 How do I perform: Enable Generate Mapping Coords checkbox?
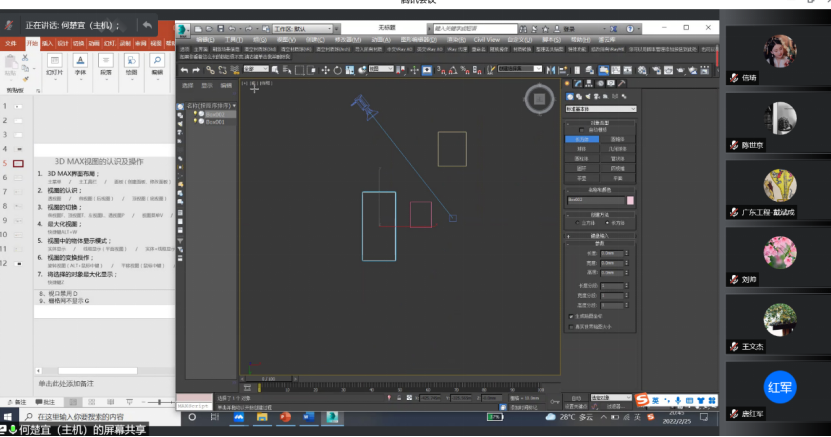[x=571, y=316]
